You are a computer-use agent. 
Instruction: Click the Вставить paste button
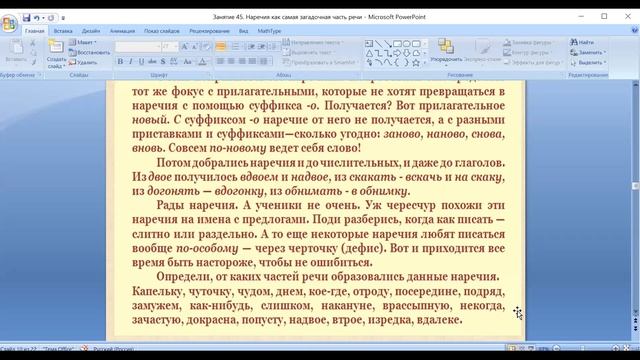16,51
